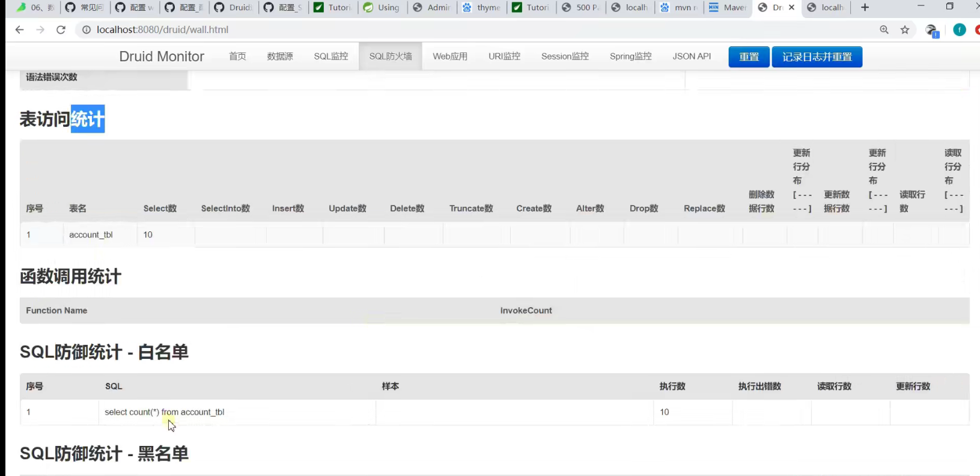Image resolution: width=980 pixels, height=476 pixels.
Task: Open a new browser tab with plus icon
Action: [865, 7]
